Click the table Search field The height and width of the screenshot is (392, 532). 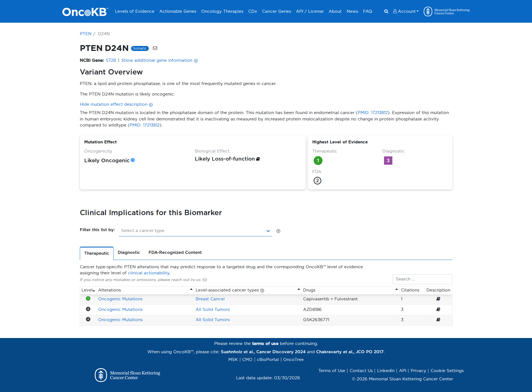coord(422,279)
